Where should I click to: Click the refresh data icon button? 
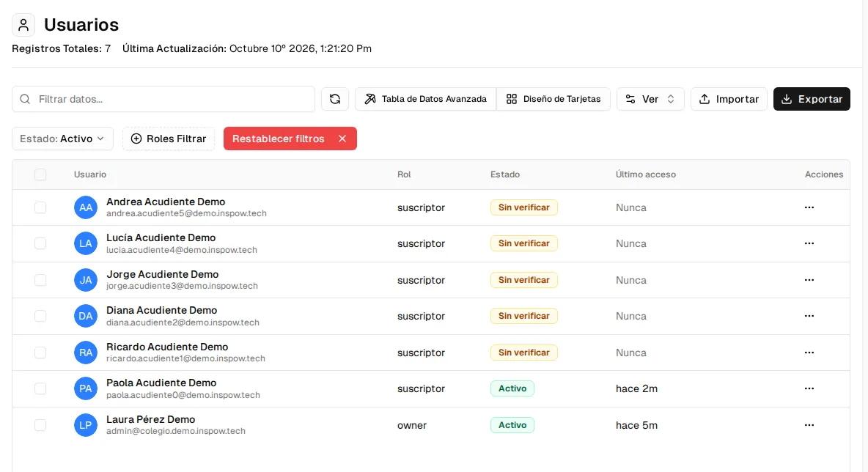tap(335, 99)
